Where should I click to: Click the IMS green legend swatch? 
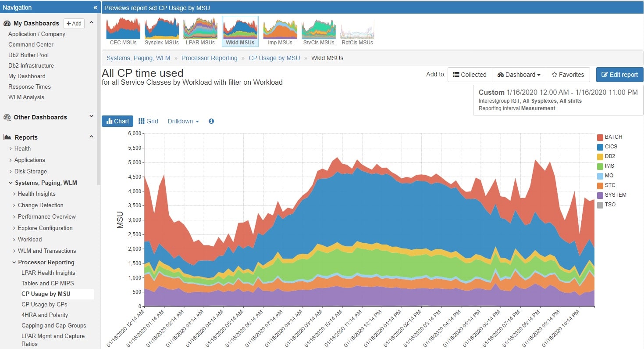tap(600, 166)
